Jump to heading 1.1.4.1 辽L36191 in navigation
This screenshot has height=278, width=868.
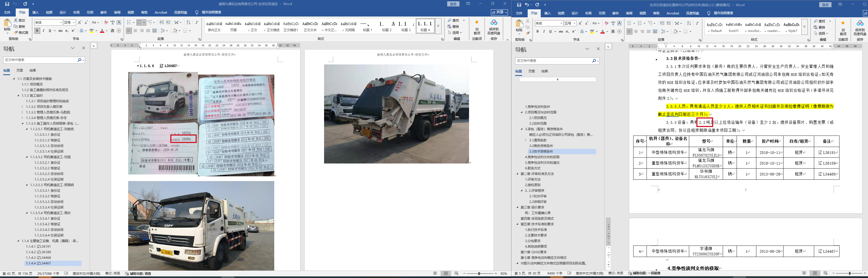point(38,246)
